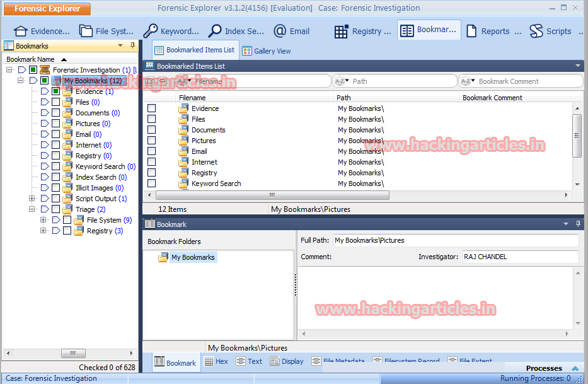Click the Processes label in status area
The height and width of the screenshot is (384, 588).
(544, 368)
